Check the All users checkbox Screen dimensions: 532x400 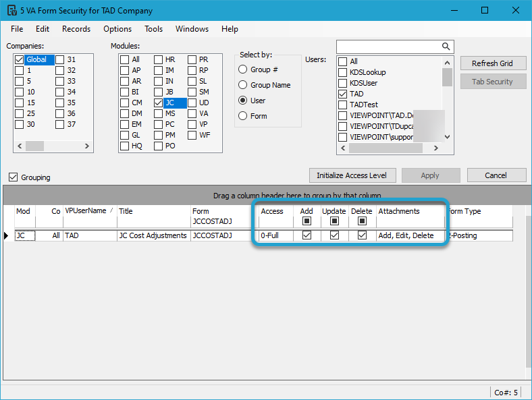tap(343, 61)
